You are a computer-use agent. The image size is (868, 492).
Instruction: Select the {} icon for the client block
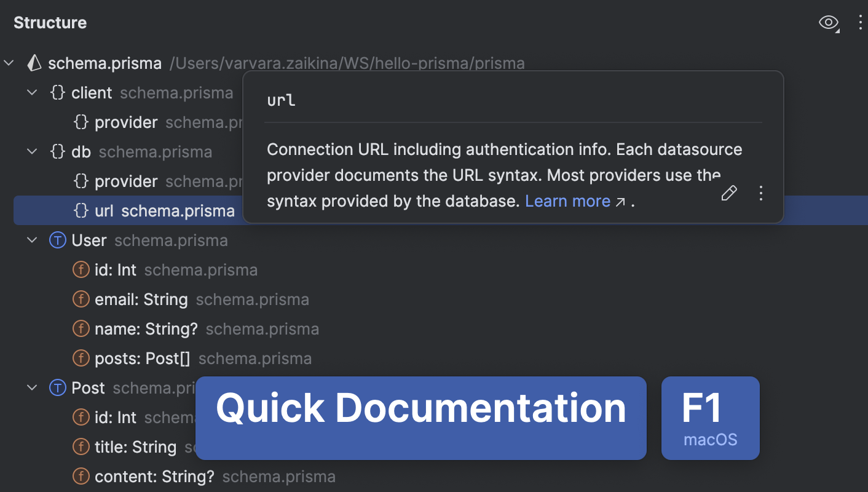58,92
